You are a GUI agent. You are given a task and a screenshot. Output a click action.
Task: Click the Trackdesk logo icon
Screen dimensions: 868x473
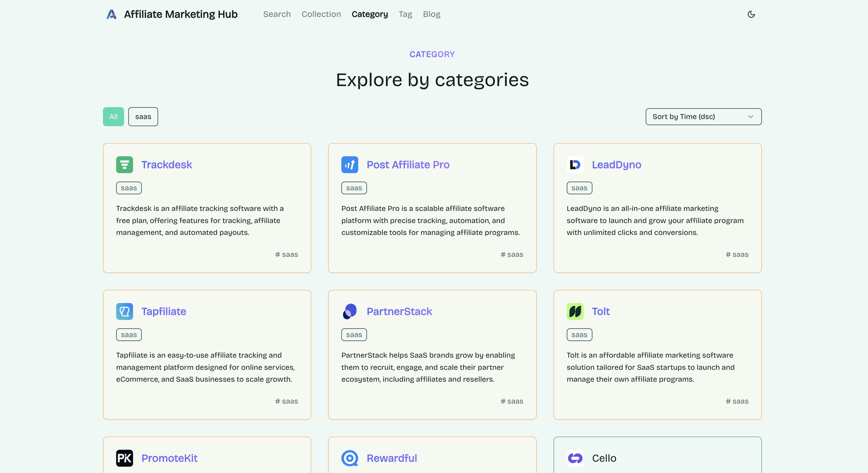coord(124,165)
